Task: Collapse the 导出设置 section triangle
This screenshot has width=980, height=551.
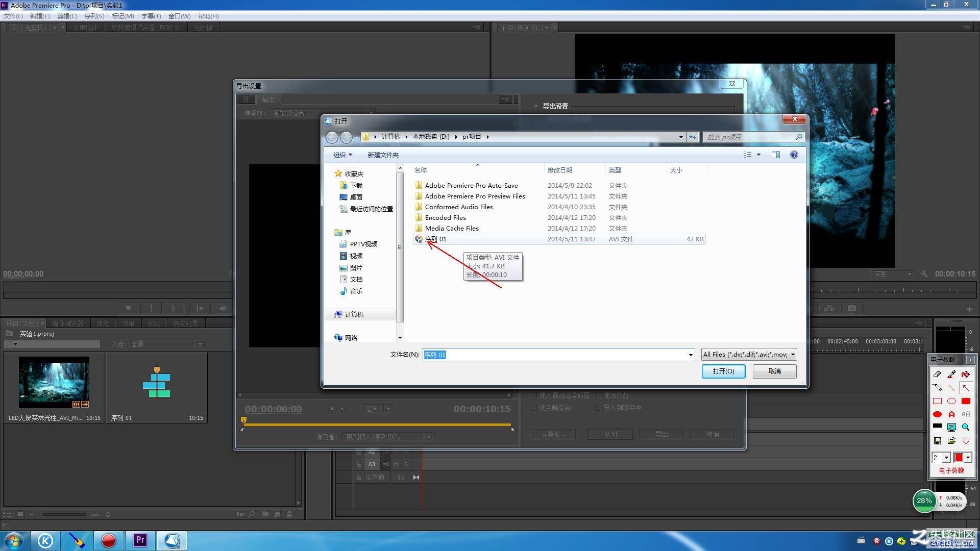Action: coord(535,106)
